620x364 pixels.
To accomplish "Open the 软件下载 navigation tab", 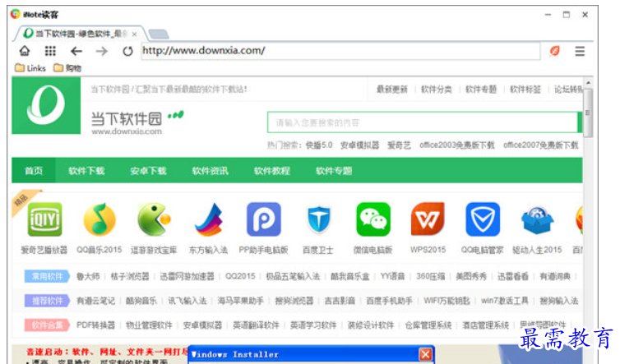I will click(86, 171).
